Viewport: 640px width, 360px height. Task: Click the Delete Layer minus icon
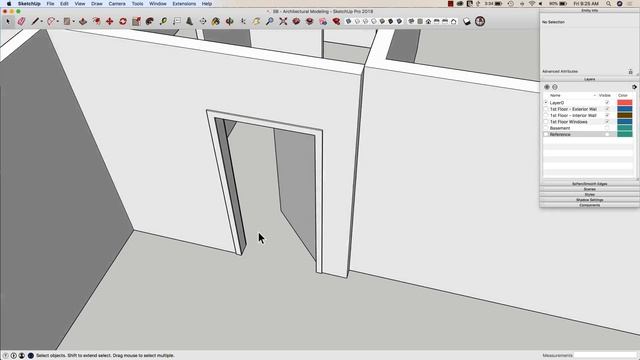[x=555, y=87]
